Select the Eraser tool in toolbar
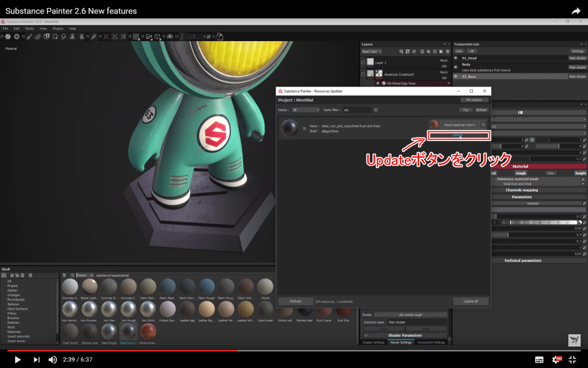This screenshot has height=368, width=588. [x=38, y=36]
